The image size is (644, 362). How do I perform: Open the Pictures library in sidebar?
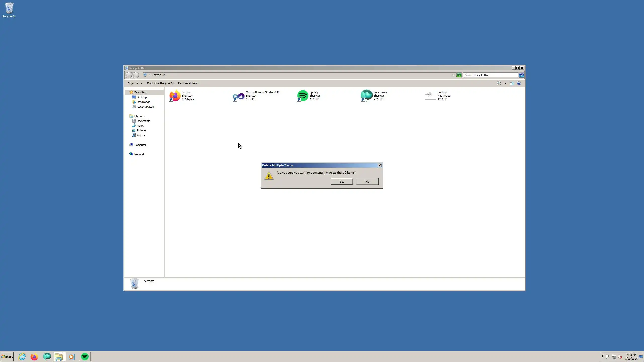click(141, 130)
